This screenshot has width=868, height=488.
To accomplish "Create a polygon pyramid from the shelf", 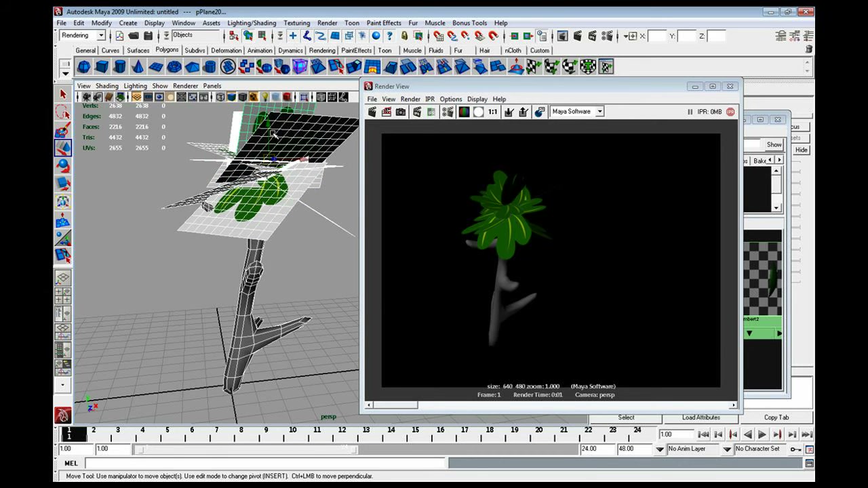I will pyautogui.click(x=192, y=66).
